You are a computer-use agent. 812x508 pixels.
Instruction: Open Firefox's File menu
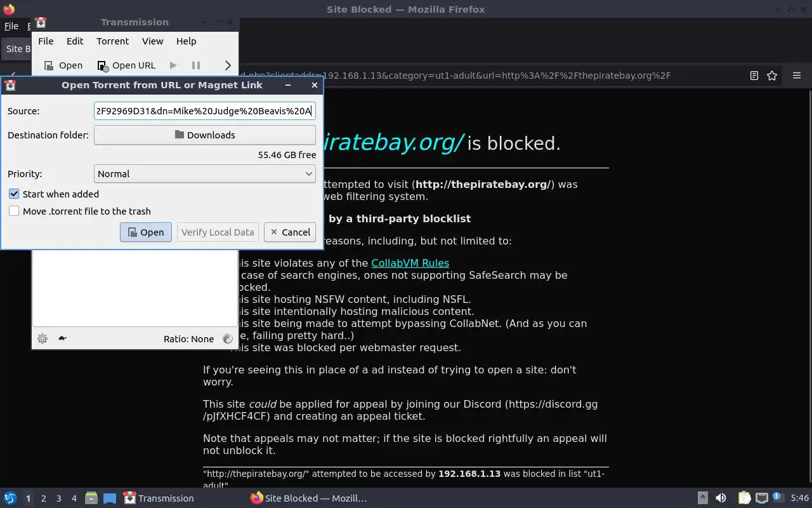[x=11, y=26]
